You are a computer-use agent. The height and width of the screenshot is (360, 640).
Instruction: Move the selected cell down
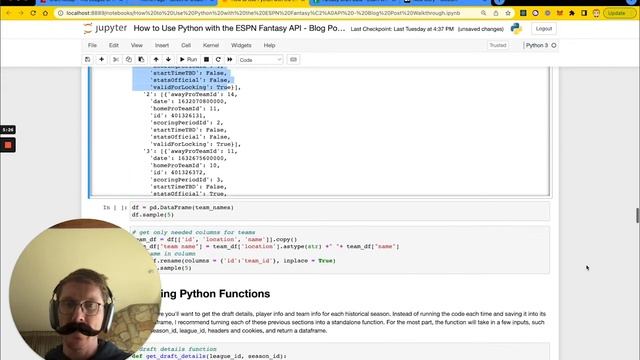168,60
